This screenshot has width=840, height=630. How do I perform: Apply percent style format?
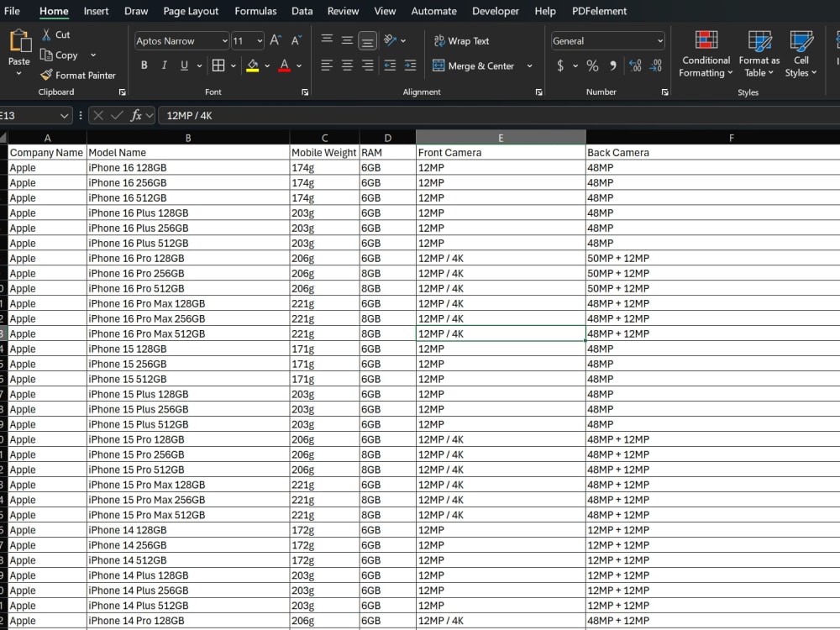point(592,66)
